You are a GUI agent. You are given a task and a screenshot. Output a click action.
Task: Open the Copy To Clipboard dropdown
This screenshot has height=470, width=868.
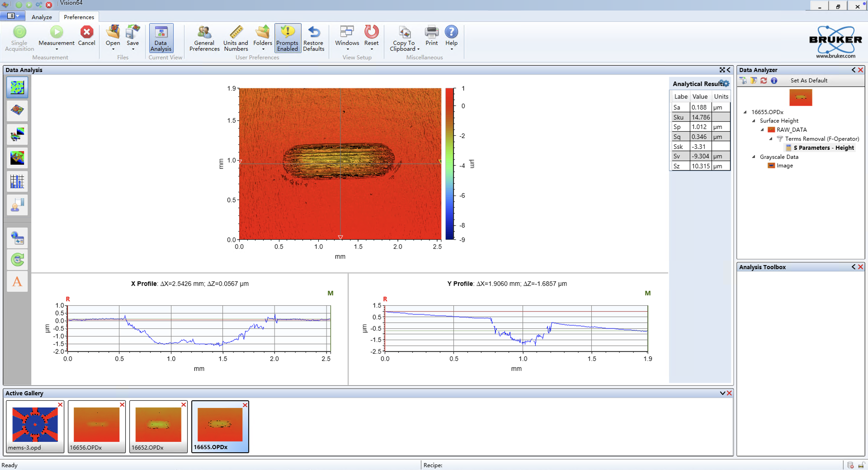(x=418, y=49)
